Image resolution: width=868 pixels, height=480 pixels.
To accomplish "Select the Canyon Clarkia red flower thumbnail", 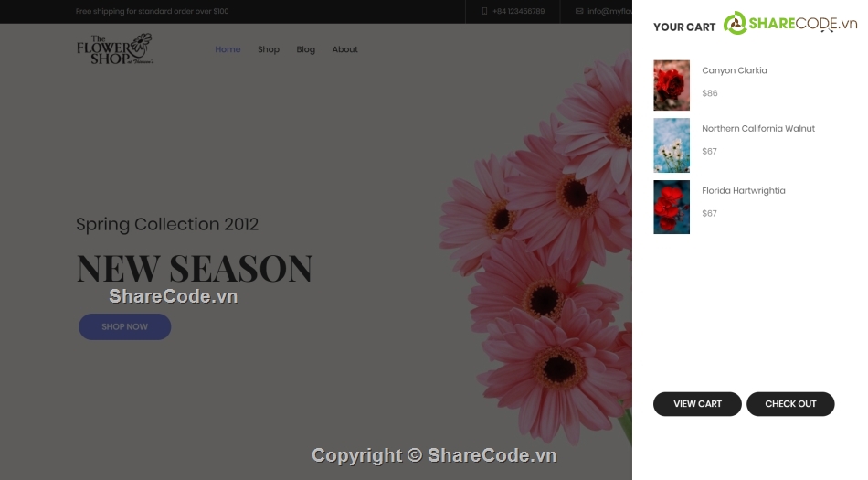I will (x=672, y=85).
